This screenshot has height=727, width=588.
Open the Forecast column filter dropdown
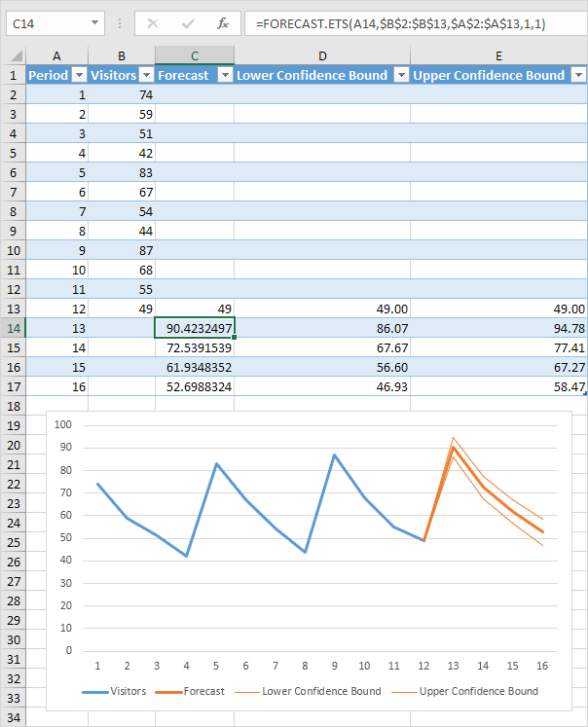tap(225, 75)
